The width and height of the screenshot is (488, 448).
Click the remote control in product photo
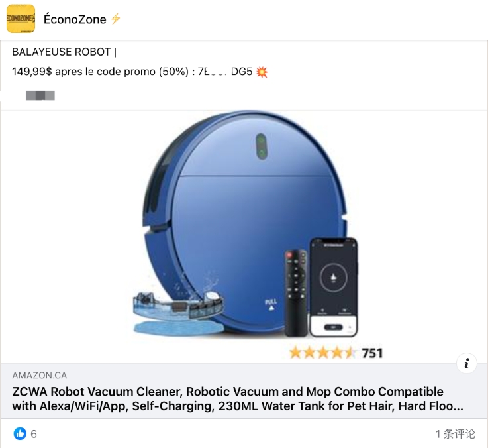pos(296,293)
